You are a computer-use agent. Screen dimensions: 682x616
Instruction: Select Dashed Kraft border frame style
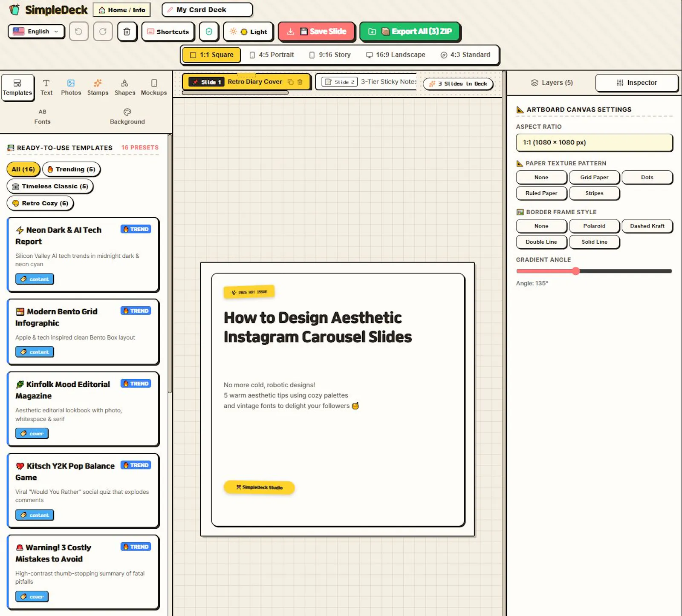pos(647,226)
